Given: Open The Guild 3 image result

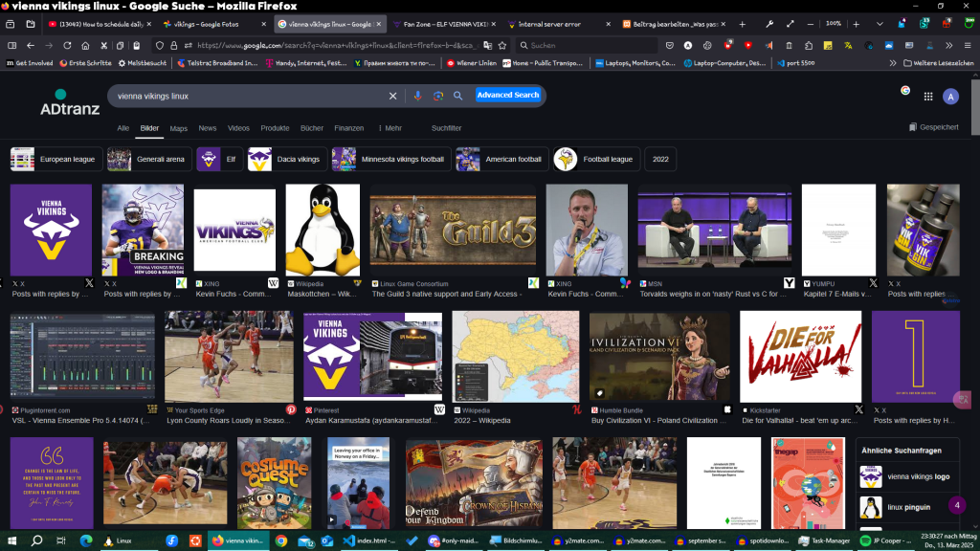Looking at the screenshot, I should (453, 230).
